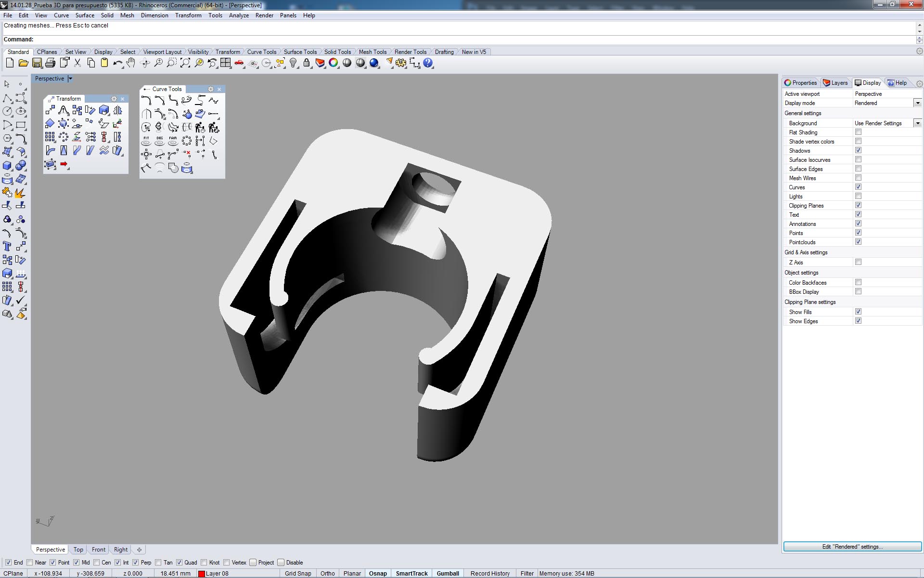Click the FAIR icon in Curve Tools palette
The height and width of the screenshot is (578, 924).
173,141
